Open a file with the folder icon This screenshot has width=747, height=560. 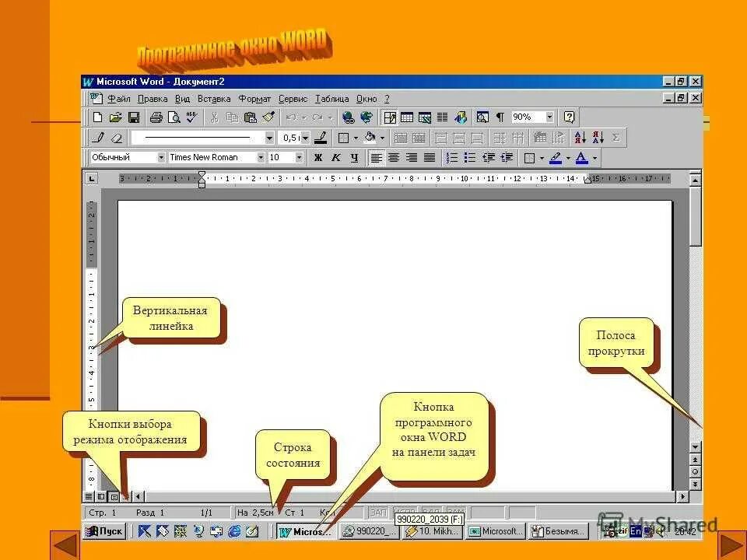click(x=116, y=117)
